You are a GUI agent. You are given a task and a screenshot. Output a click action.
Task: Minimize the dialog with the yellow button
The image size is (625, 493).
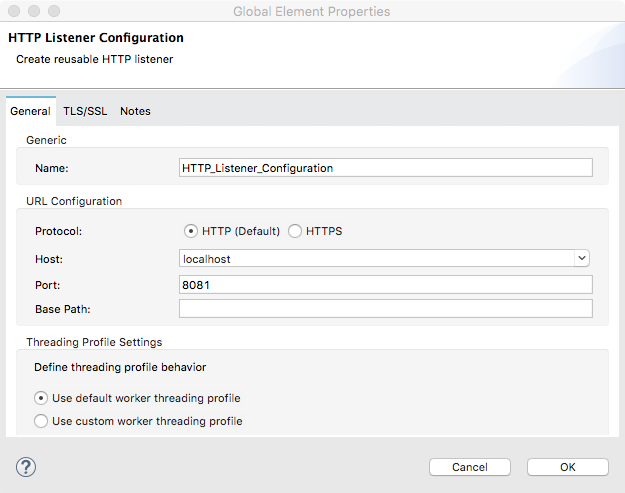pyautogui.click(x=33, y=12)
